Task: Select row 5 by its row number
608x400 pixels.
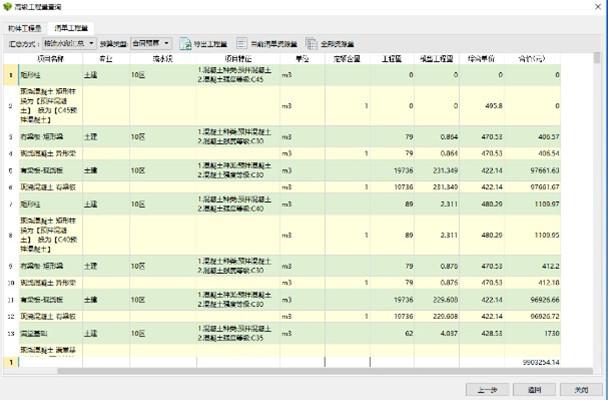Action: [x=9, y=171]
